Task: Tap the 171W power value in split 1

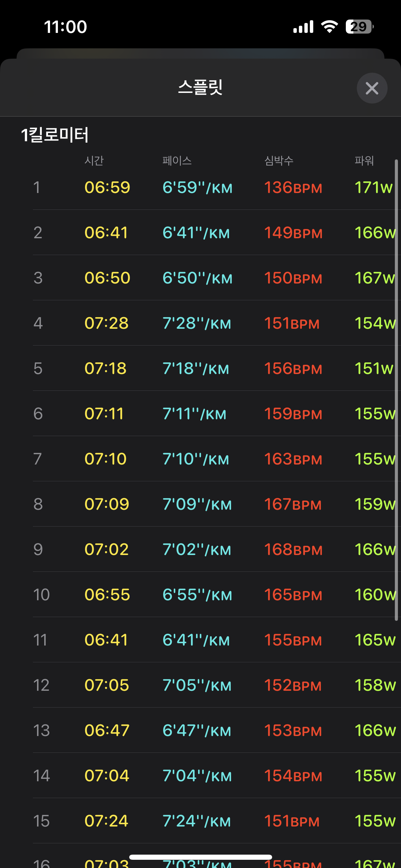Action: (374, 188)
